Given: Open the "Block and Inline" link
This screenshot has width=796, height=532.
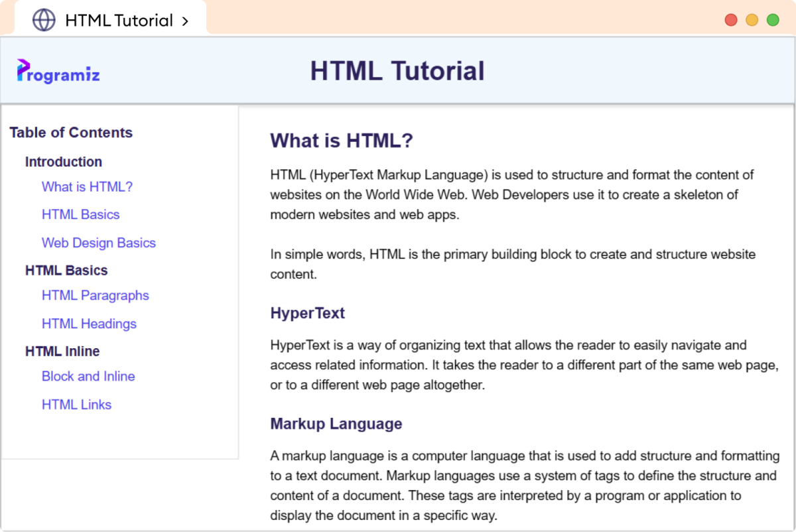Looking at the screenshot, I should [x=88, y=376].
